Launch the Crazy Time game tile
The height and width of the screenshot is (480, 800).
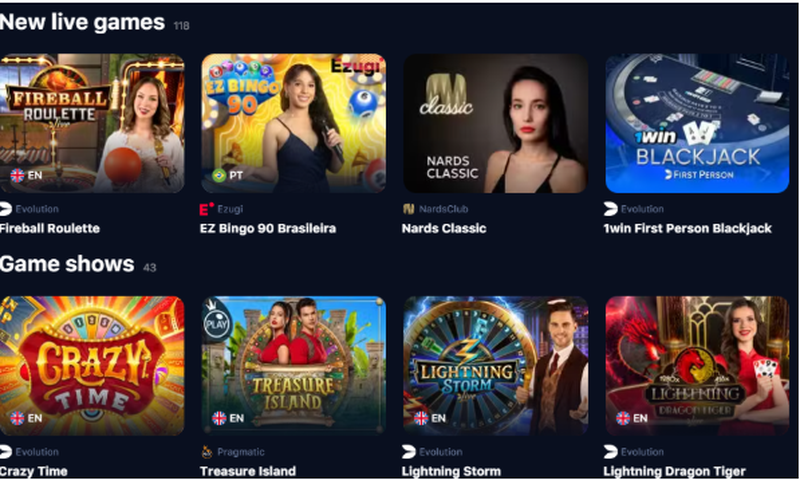(x=92, y=365)
